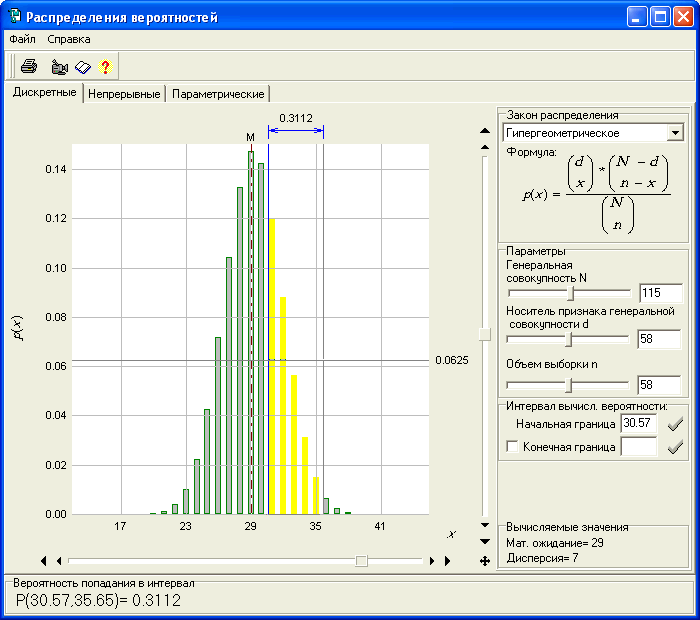Switch to the Непрерывные tab
Screen dimensions: 700x620
[124, 94]
